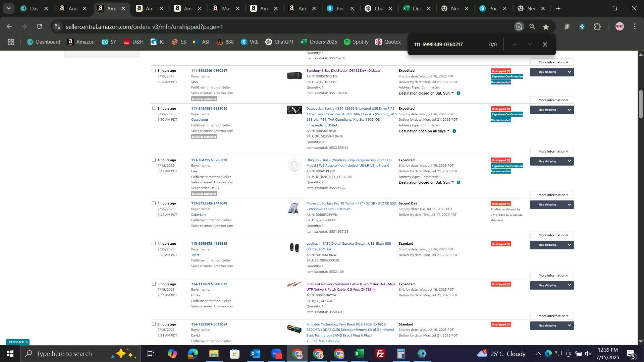Open order 113-9425549-2445048 details

(x=209, y=203)
